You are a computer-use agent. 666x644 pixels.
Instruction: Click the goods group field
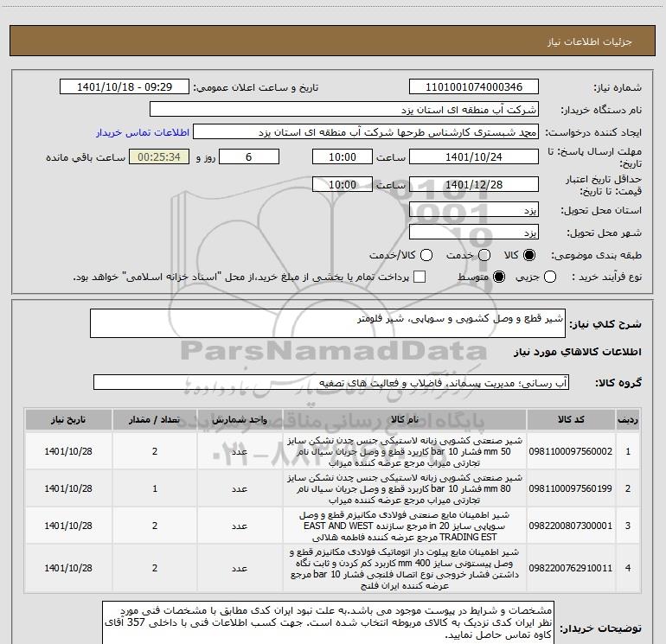pos(331,382)
